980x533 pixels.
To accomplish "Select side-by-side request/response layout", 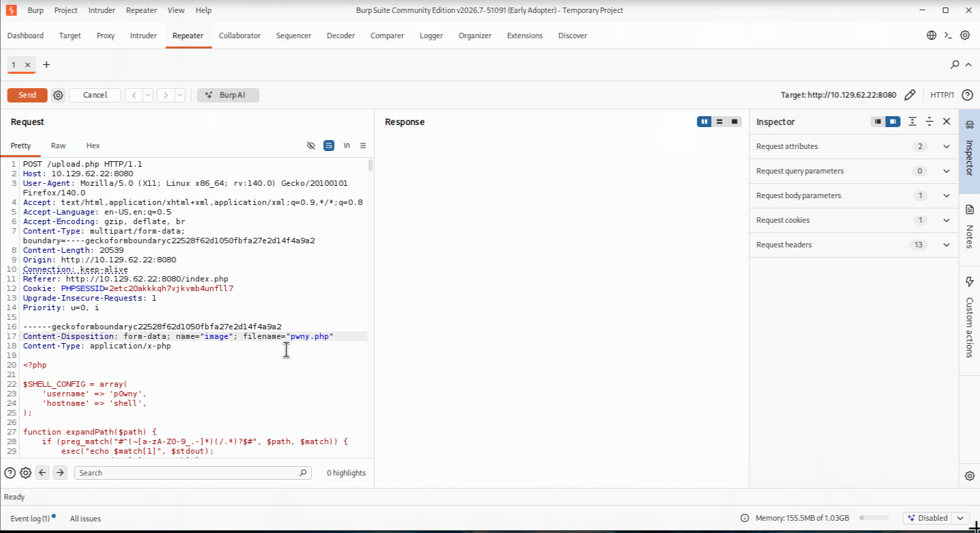I will 704,122.
